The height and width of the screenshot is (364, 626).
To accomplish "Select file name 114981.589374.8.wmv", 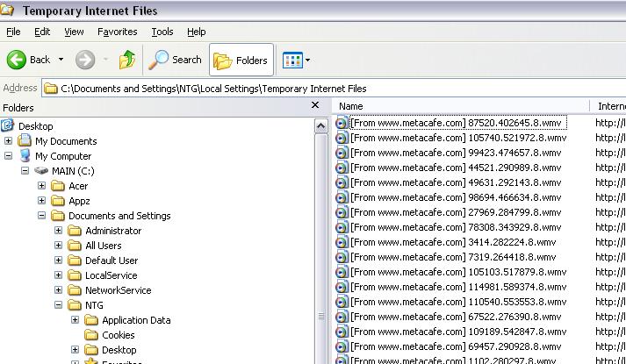I will [x=458, y=287].
